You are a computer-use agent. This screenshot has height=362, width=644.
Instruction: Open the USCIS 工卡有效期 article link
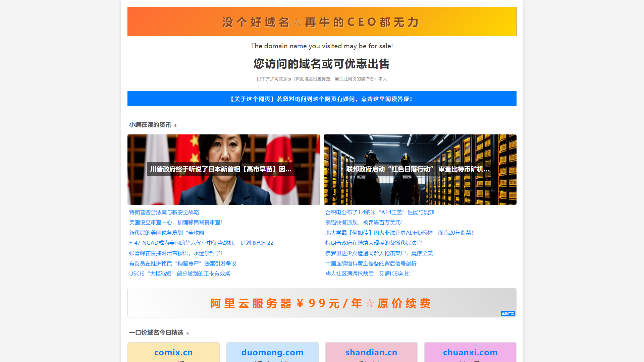click(x=180, y=274)
